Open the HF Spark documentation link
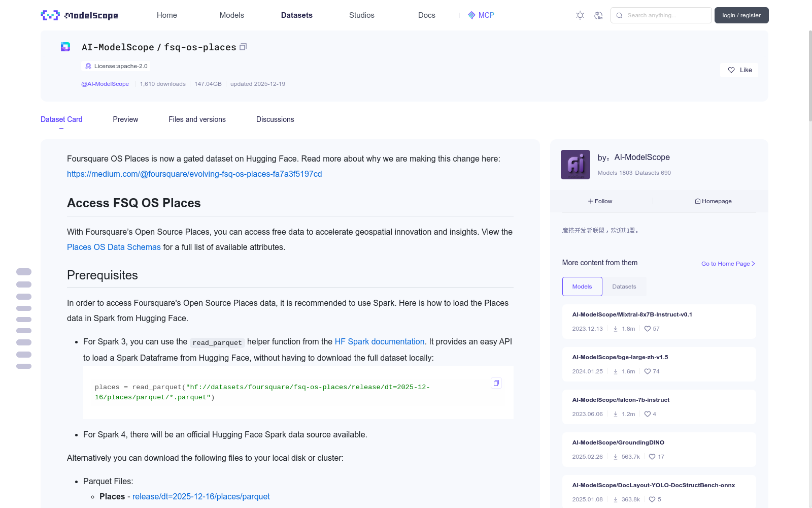 click(380, 341)
